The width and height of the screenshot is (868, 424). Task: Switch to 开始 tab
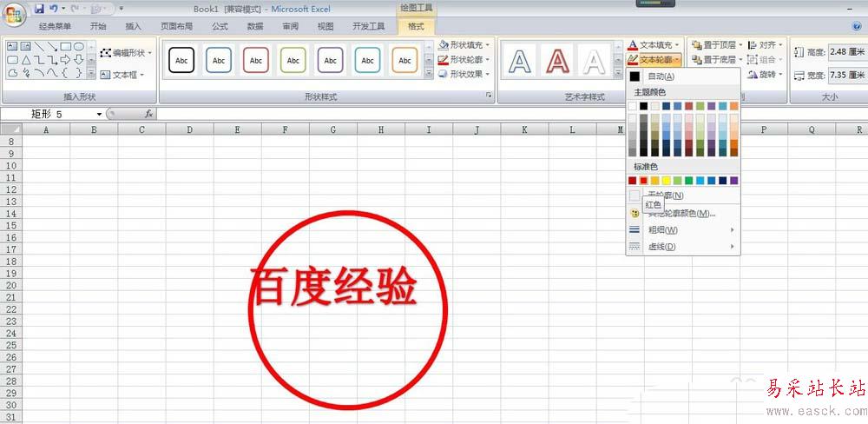(x=98, y=26)
